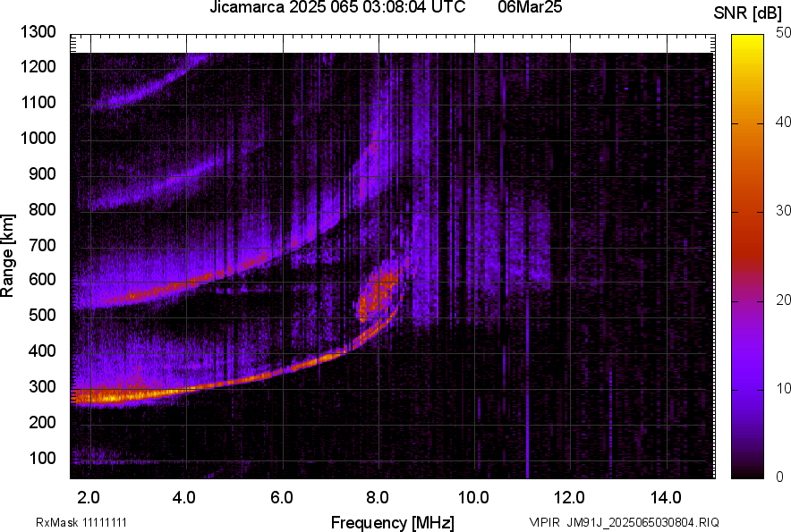791x532 pixels.
Task: Click the 30 label on the colorbar
Action: click(784, 210)
